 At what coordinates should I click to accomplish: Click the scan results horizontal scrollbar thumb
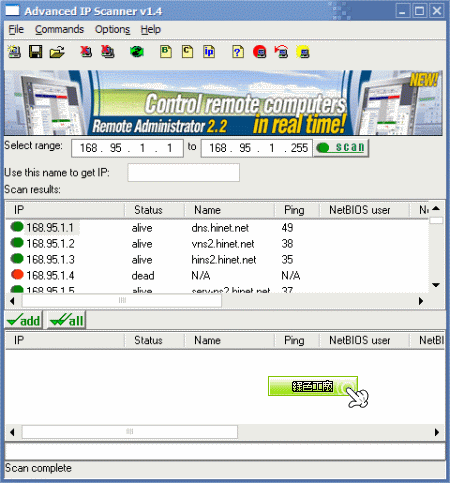pyautogui.click(x=122, y=301)
